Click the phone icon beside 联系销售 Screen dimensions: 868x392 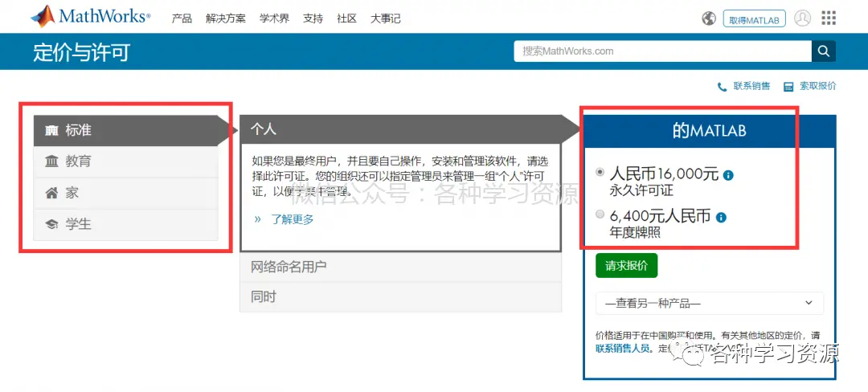722,87
